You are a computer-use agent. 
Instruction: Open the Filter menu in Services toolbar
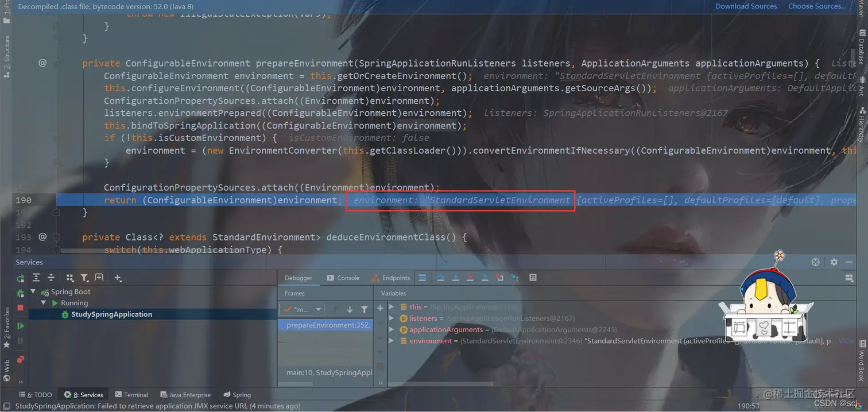[84, 278]
